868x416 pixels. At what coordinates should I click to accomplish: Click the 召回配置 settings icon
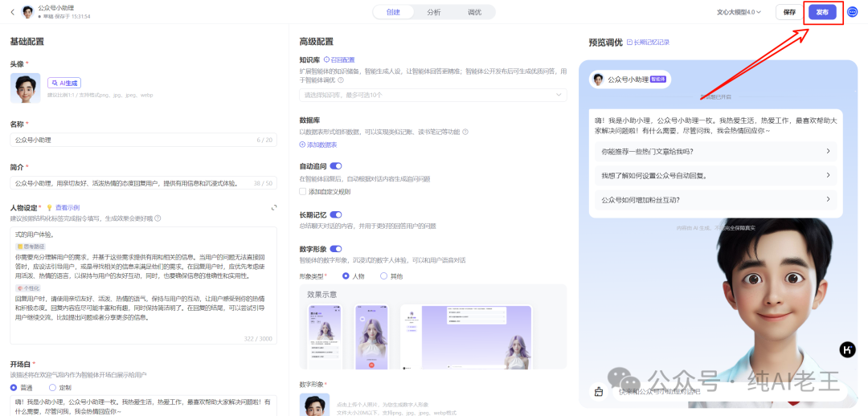point(326,59)
